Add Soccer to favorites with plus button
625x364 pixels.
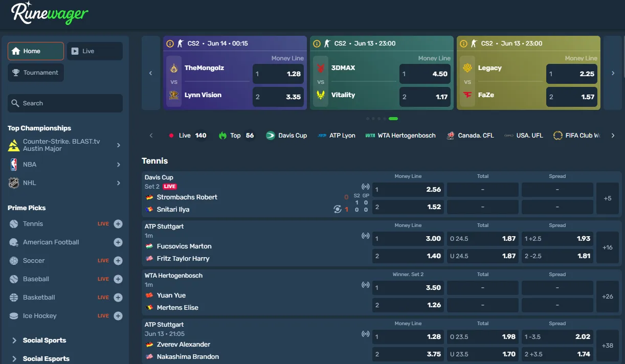(x=118, y=261)
